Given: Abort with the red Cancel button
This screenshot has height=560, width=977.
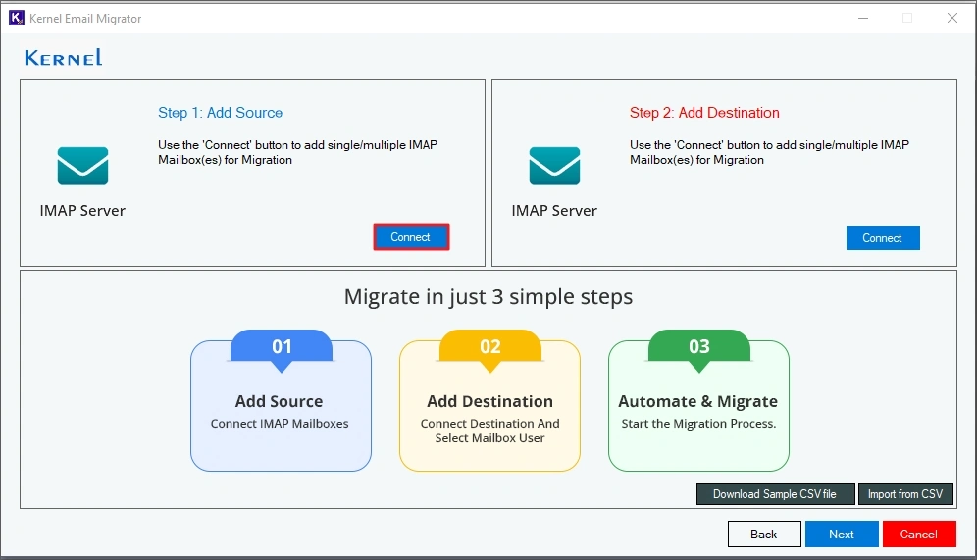Looking at the screenshot, I should [x=918, y=534].
